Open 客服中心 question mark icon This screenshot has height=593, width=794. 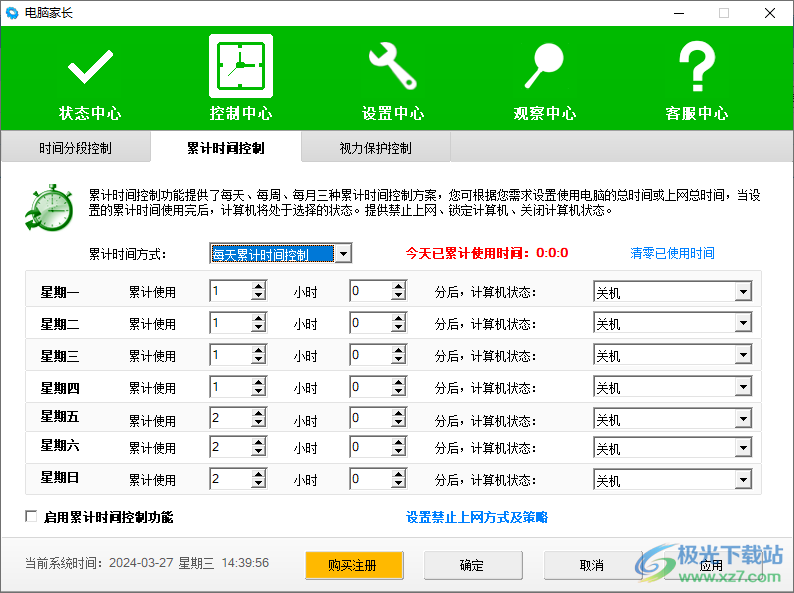click(696, 67)
